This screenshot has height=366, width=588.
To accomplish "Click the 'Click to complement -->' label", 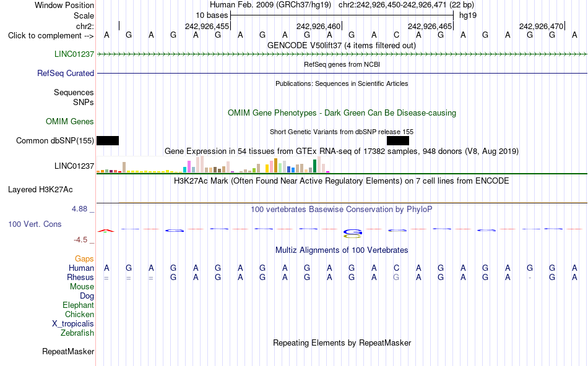I will tap(51, 36).
